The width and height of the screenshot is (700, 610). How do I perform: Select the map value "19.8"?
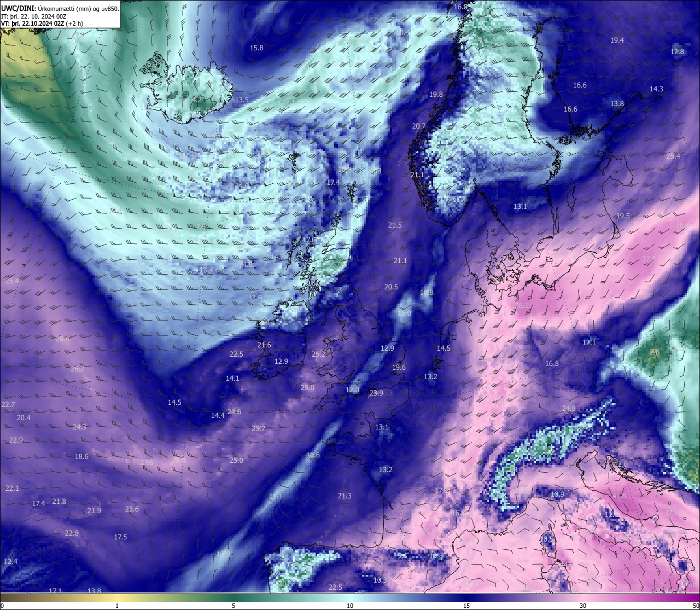(436, 94)
